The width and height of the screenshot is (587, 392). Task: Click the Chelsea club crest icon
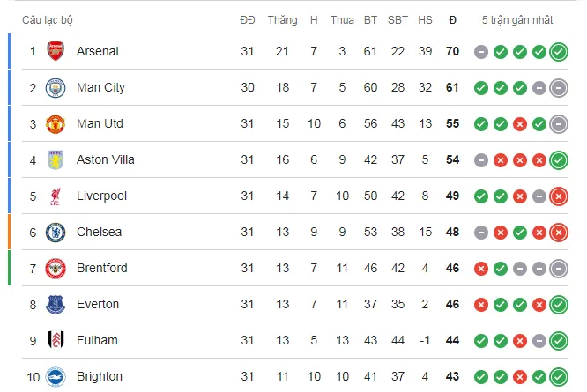[56, 232]
